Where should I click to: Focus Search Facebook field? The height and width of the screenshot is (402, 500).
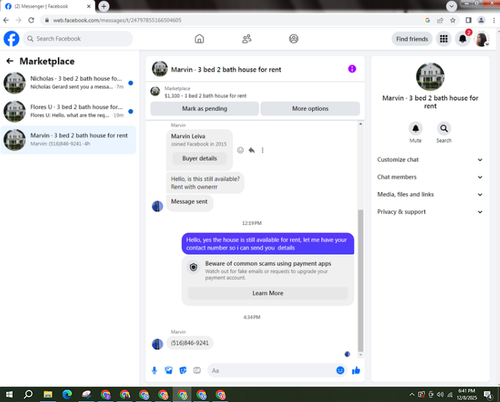point(78,39)
